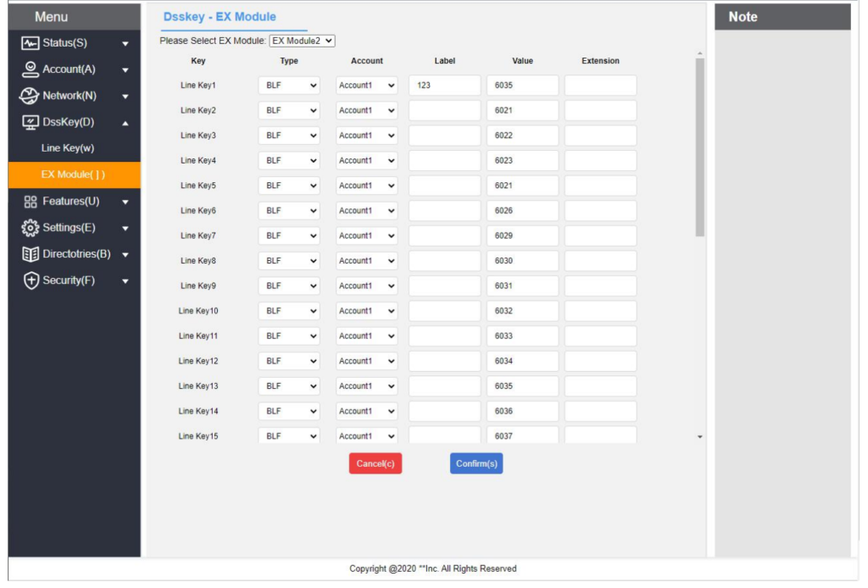Open Type dropdown for Line Key1

click(x=289, y=86)
